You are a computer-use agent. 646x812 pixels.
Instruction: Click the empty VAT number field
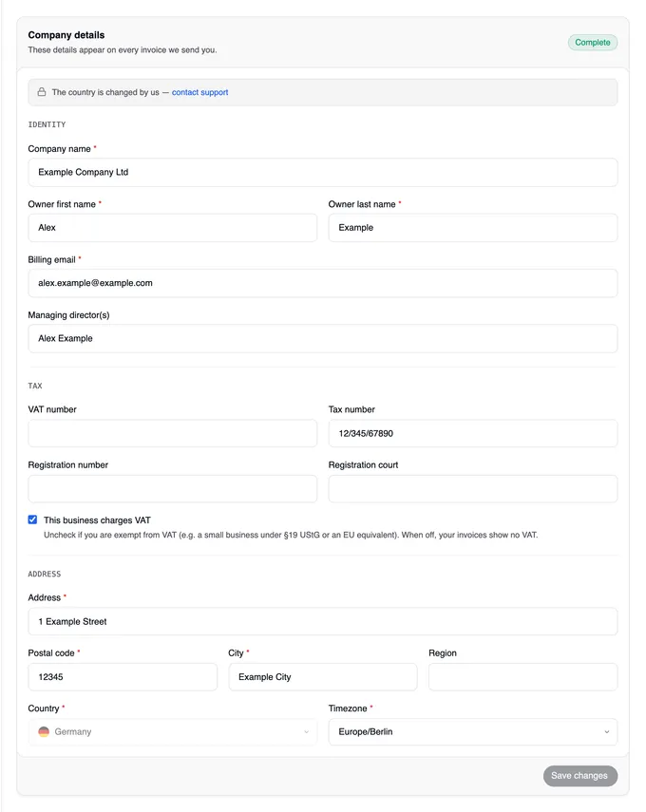pyautogui.click(x=173, y=433)
